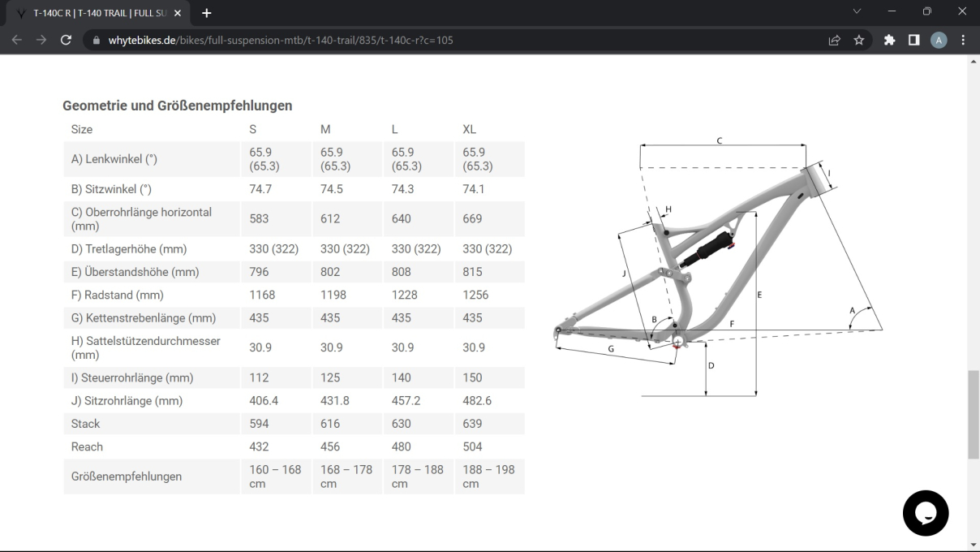Click Radstand value '1168'

[x=262, y=295]
